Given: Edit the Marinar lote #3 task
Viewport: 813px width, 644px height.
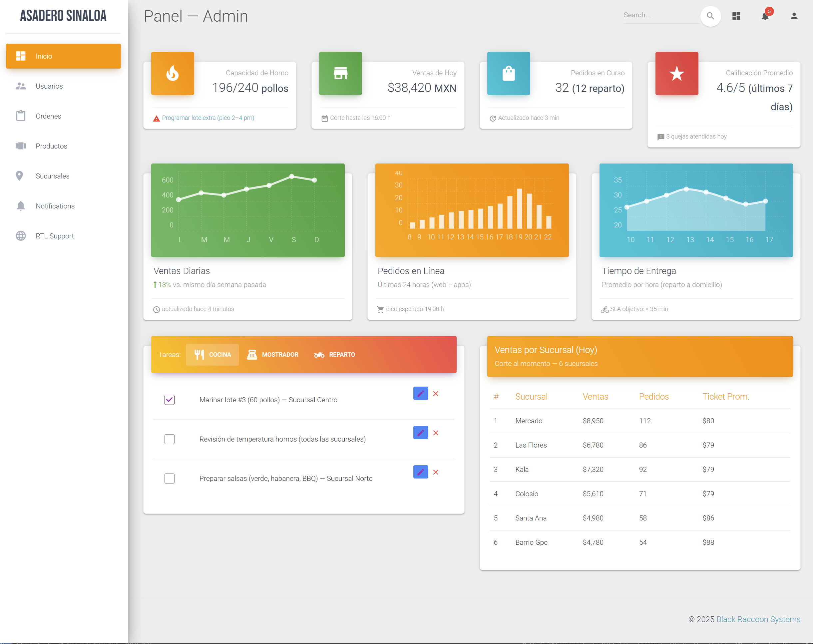Looking at the screenshot, I should tap(420, 393).
